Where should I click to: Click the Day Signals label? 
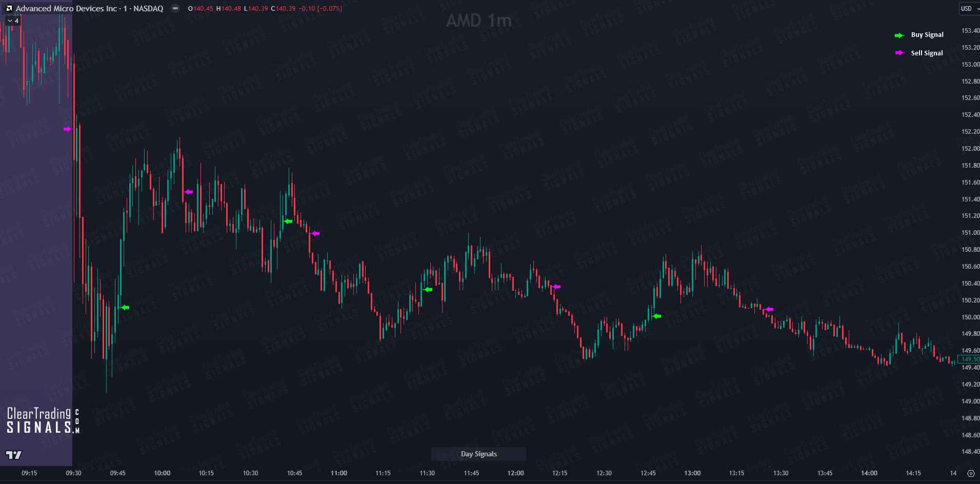click(479, 454)
